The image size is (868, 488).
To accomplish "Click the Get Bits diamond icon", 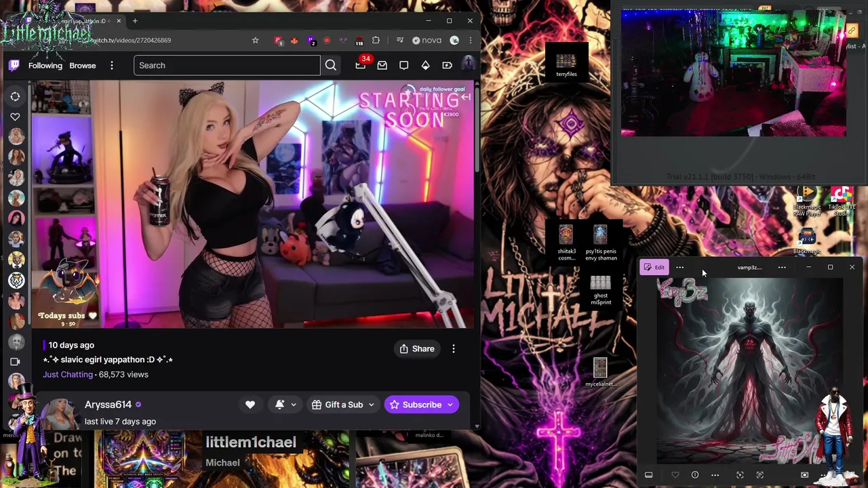I will [x=426, y=65].
